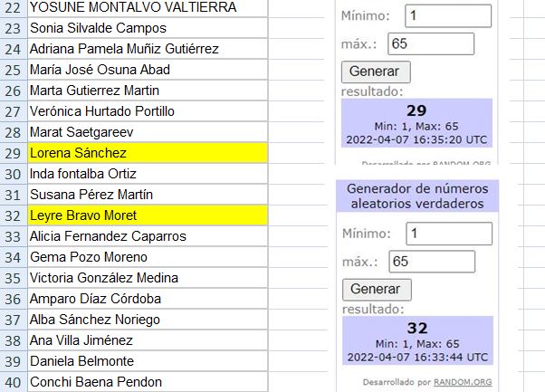Click the Generar button above result 29
The height and width of the screenshot is (392, 545).
click(x=376, y=72)
